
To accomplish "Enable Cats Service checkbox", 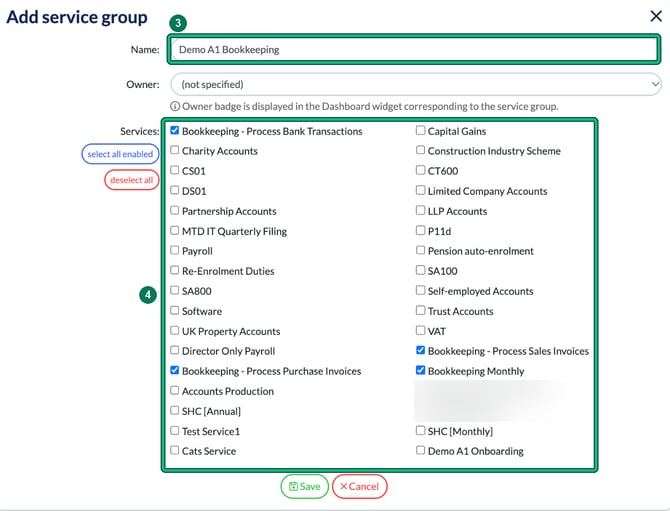I will pyautogui.click(x=174, y=450).
